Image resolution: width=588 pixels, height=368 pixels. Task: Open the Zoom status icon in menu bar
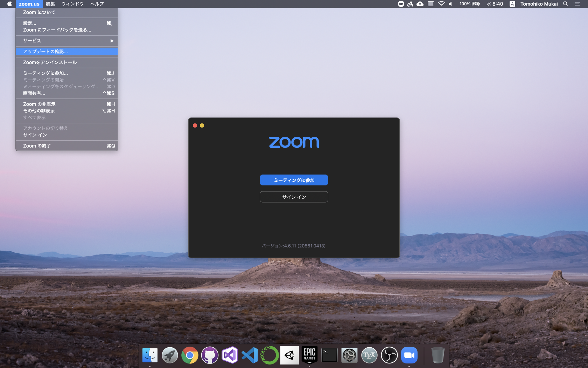tap(400, 4)
